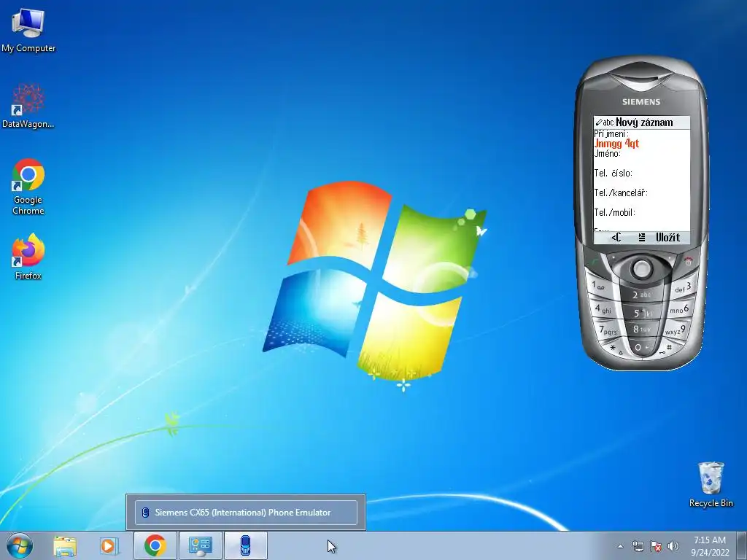
Task: Tap the phone's 4 ghi key
Action: pos(603,308)
